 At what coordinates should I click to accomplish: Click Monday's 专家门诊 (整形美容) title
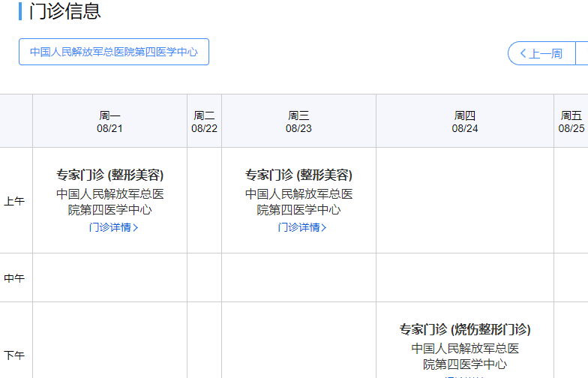[x=109, y=175]
